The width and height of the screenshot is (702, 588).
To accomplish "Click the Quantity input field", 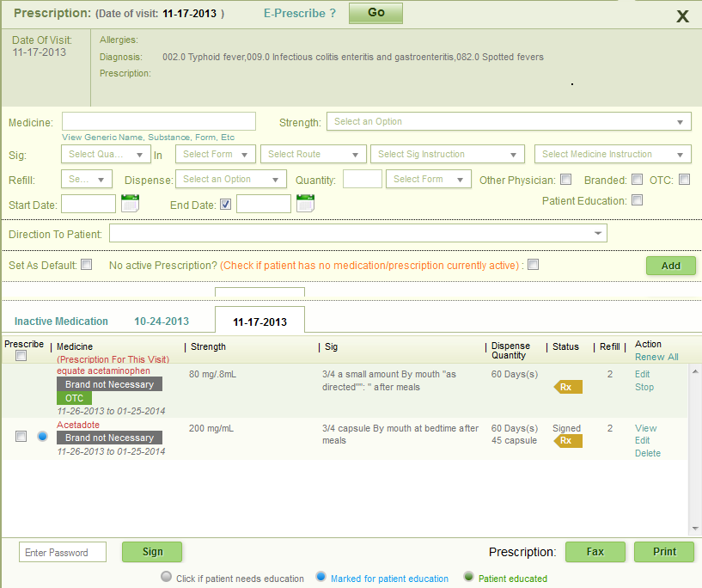I will [x=363, y=179].
